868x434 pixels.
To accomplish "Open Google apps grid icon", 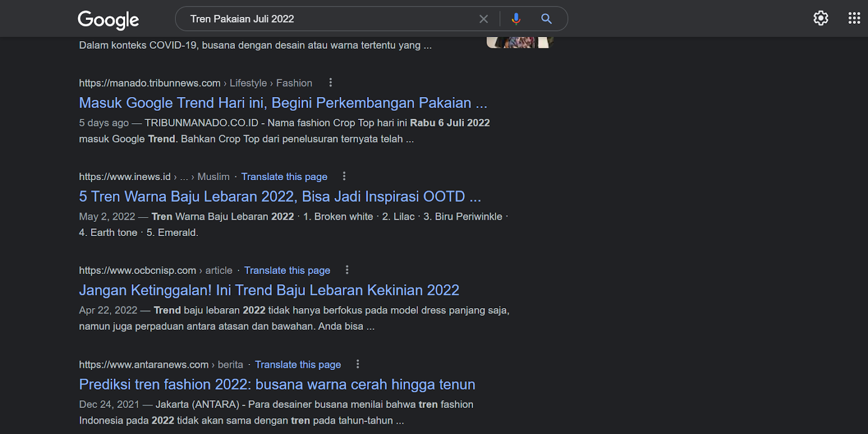I will (x=854, y=18).
